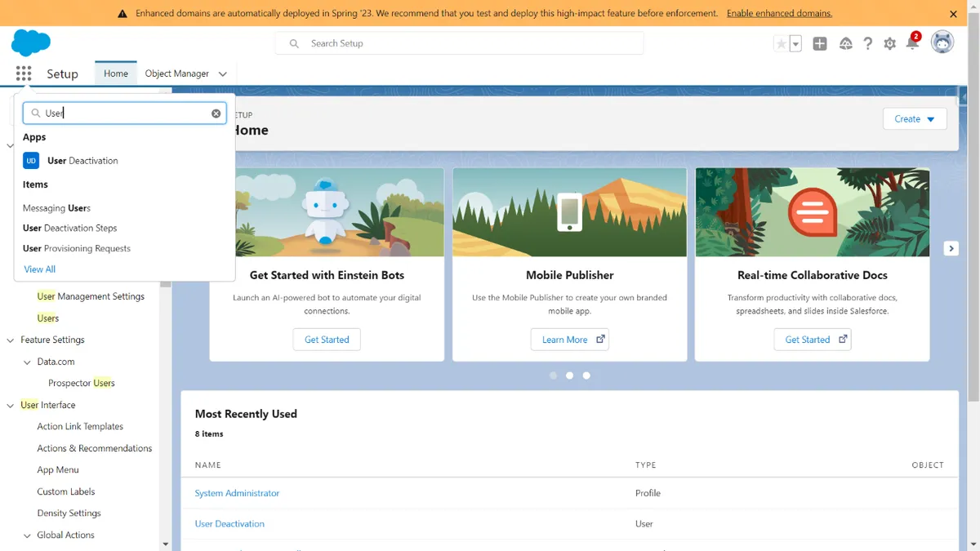Click the View All link
The width and height of the screenshot is (980, 551).
point(40,269)
